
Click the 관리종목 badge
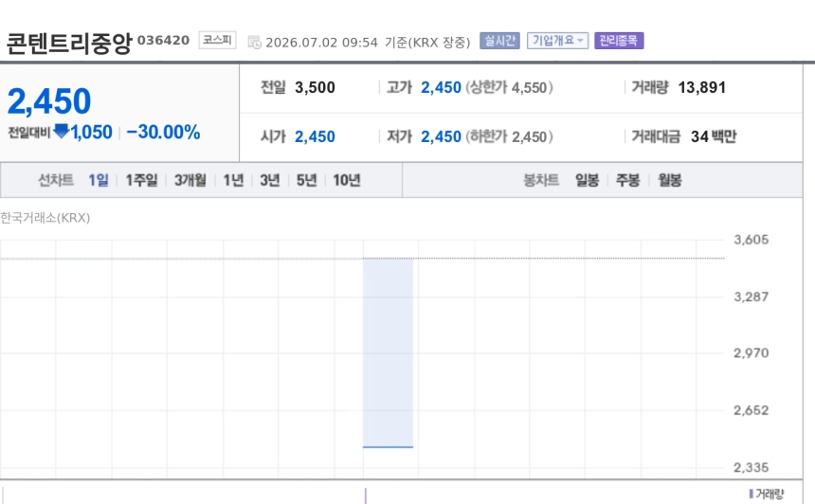click(x=619, y=41)
